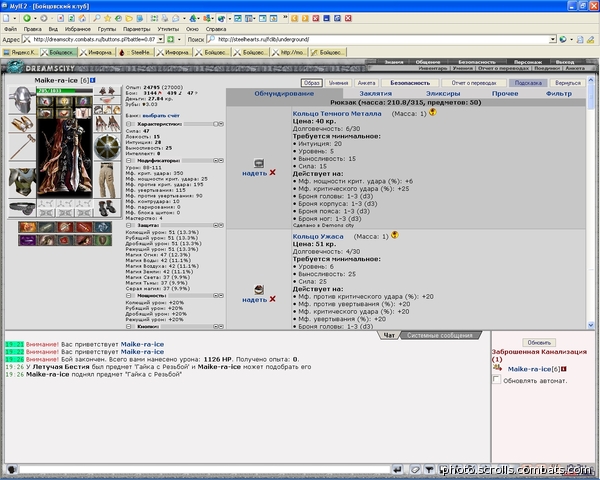Image resolution: width=600 pixels, height=480 pixels.
Task: Click the clawed gloves equipment slot
Action: pos(107,124)
